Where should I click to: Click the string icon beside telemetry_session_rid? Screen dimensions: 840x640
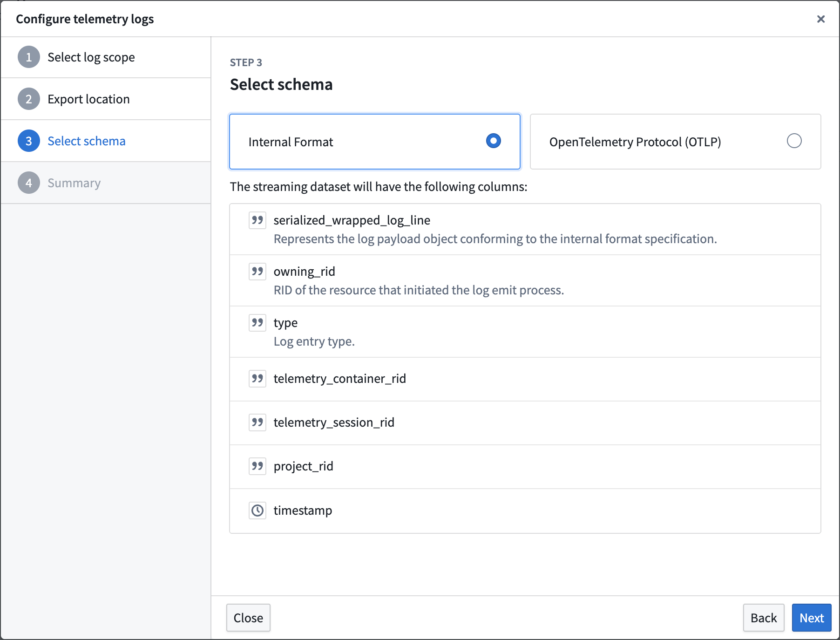[257, 422]
